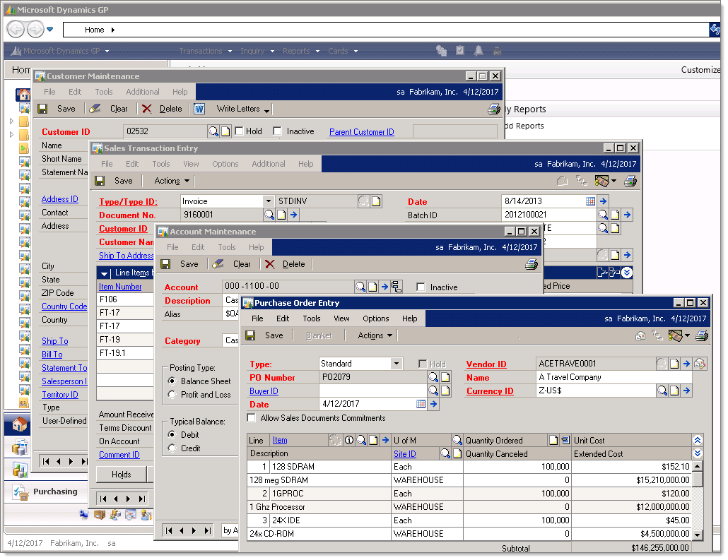
Task: Open Type/Type ID Invoice dropdown
Action: click(268, 201)
